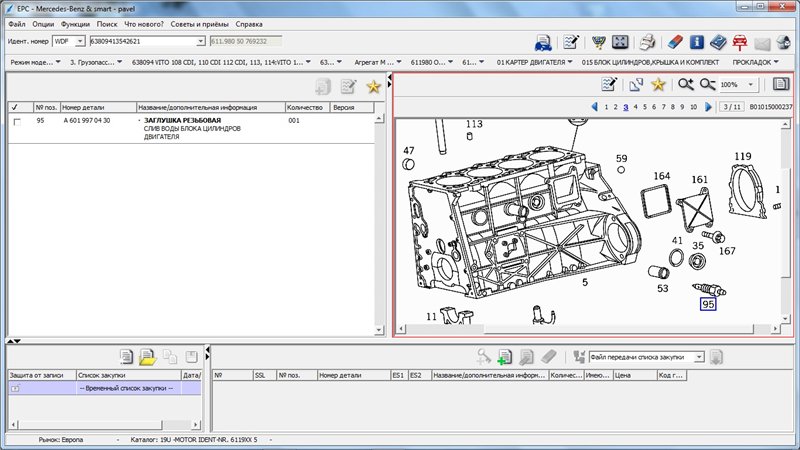Click the Советы и приёмы menu
The width and height of the screenshot is (800, 450).
pos(199,24)
